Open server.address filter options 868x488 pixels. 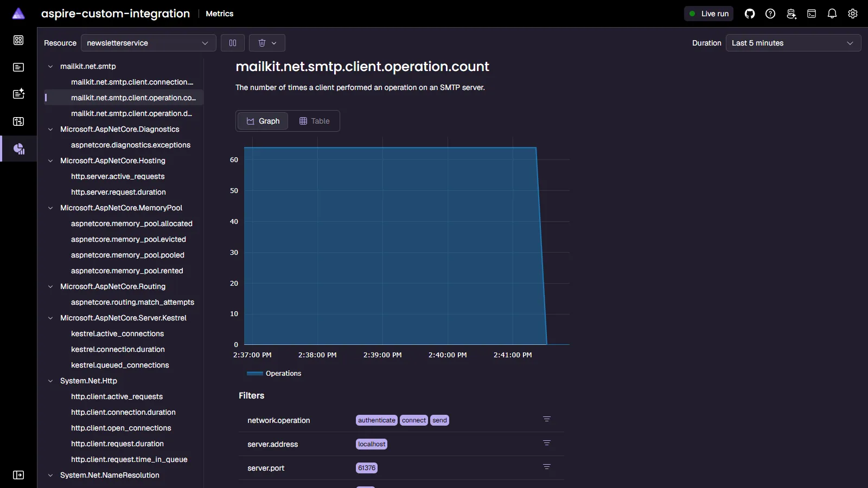547,443
